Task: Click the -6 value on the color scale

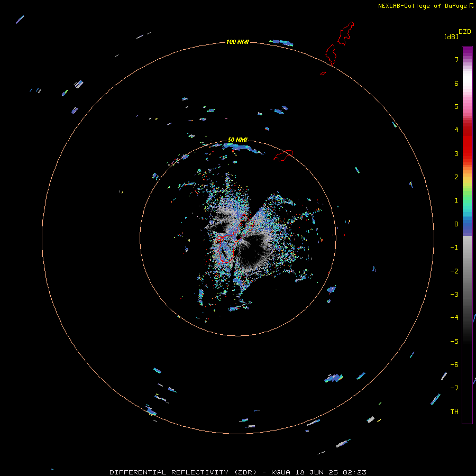Action: coord(454,365)
